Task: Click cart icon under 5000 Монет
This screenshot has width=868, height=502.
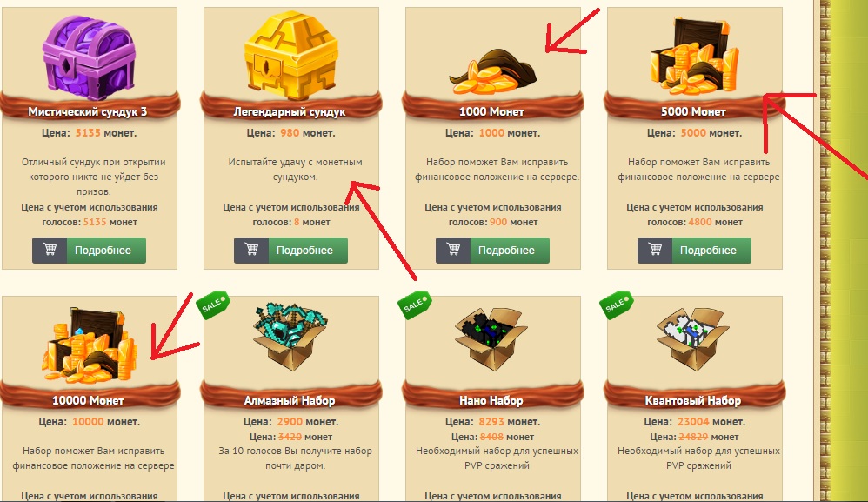Action: coord(655,251)
